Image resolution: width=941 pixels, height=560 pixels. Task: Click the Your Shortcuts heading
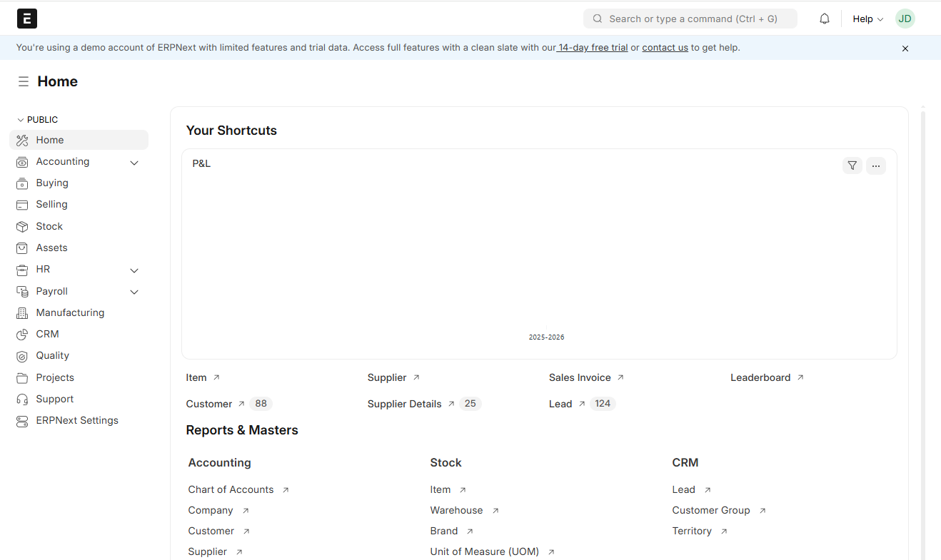click(231, 131)
